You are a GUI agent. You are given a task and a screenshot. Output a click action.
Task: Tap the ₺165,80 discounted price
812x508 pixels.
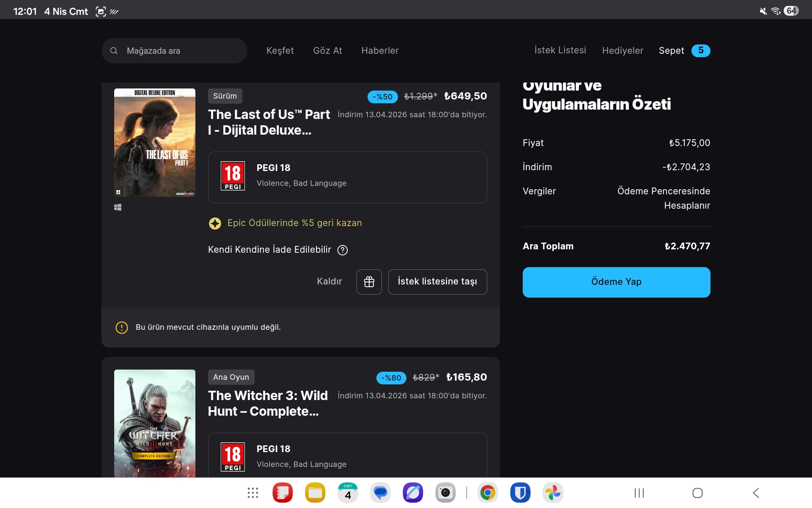467,377
